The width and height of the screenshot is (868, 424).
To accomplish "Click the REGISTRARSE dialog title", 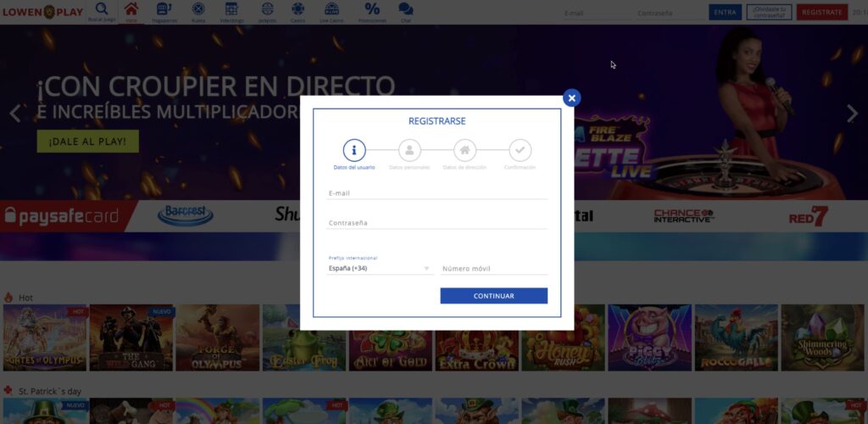I will (x=437, y=120).
